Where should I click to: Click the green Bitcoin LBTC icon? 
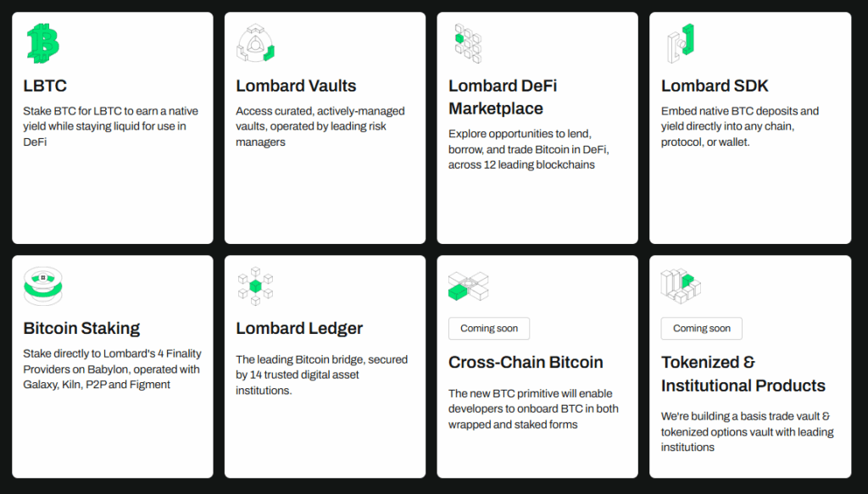coord(42,44)
